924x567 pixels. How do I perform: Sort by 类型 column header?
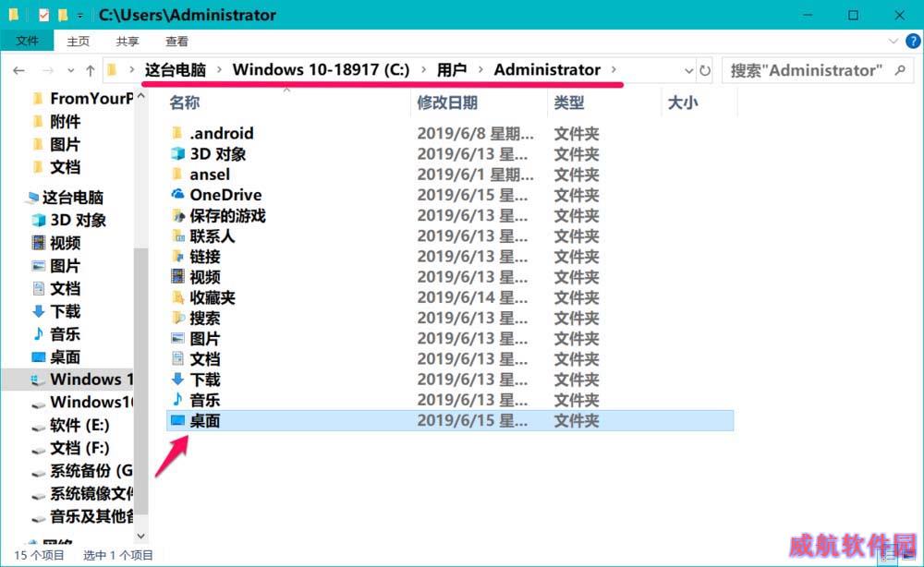(x=568, y=103)
